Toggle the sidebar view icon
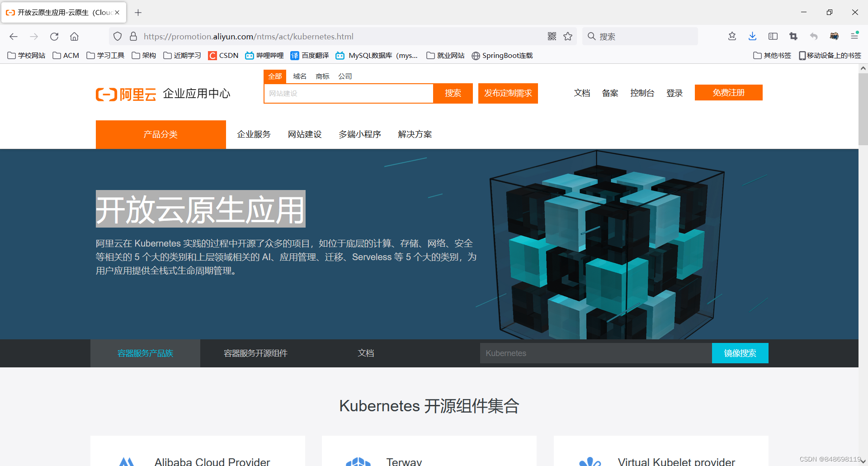 click(x=773, y=36)
